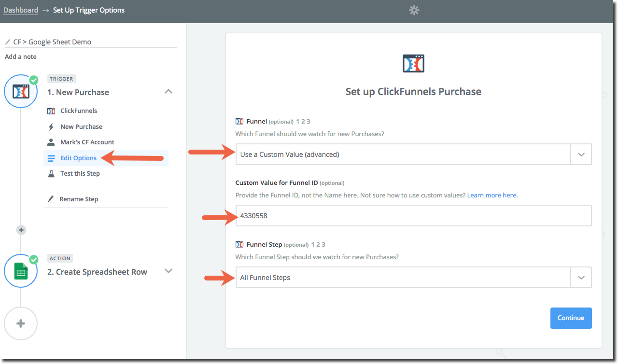Expand the Create Spreadsheet Row step

pyautogui.click(x=169, y=271)
